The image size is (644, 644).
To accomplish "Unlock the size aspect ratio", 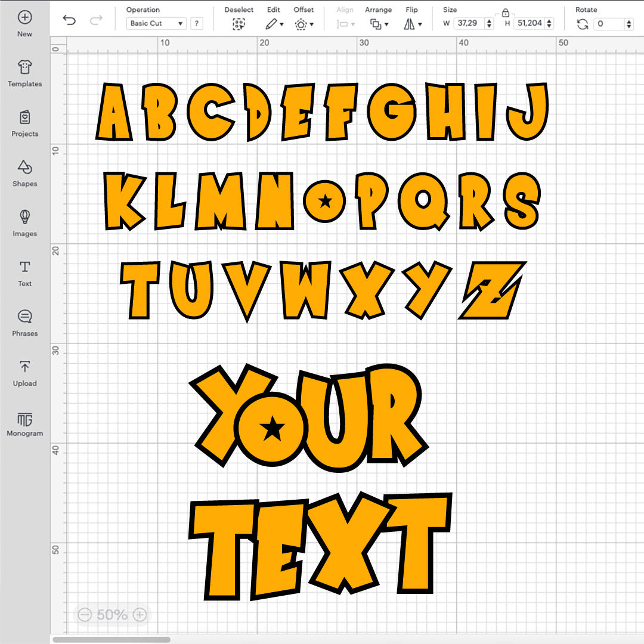I will pyautogui.click(x=505, y=14).
